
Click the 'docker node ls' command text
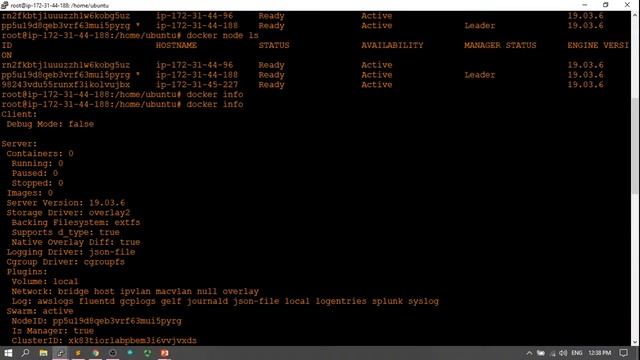coord(222,36)
